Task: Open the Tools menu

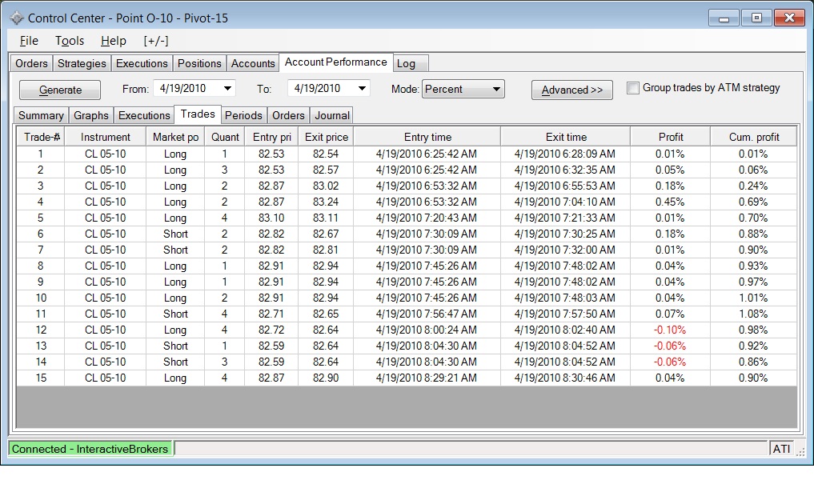Action: pyautogui.click(x=70, y=41)
